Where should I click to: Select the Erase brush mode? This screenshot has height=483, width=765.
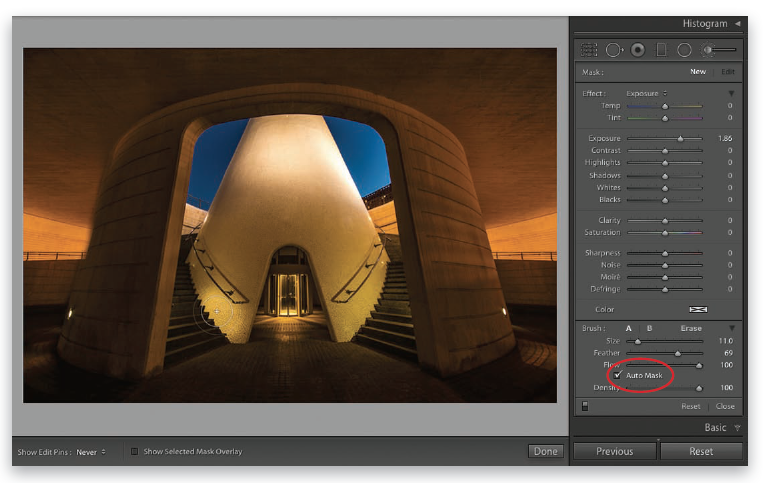[x=691, y=328]
